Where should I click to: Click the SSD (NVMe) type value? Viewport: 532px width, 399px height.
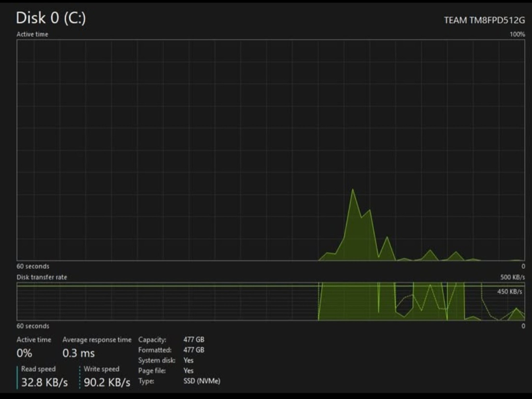[202, 381]
